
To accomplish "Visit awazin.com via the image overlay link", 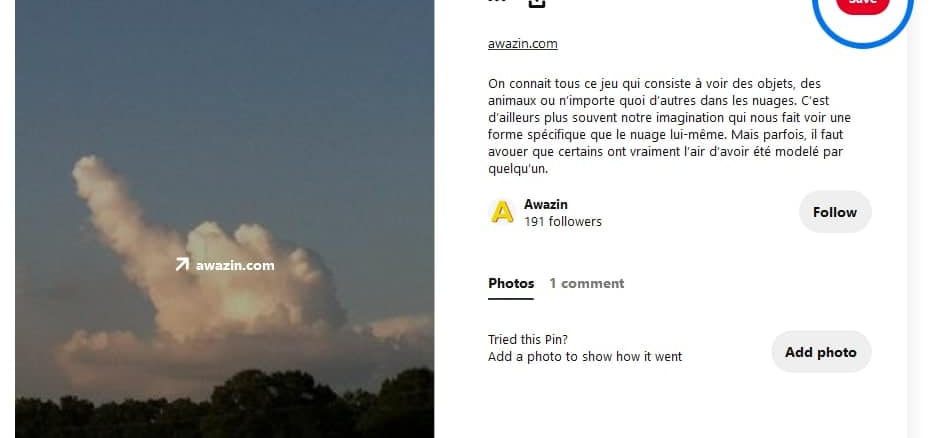I will pyautogui.click(x=235, y=265).
